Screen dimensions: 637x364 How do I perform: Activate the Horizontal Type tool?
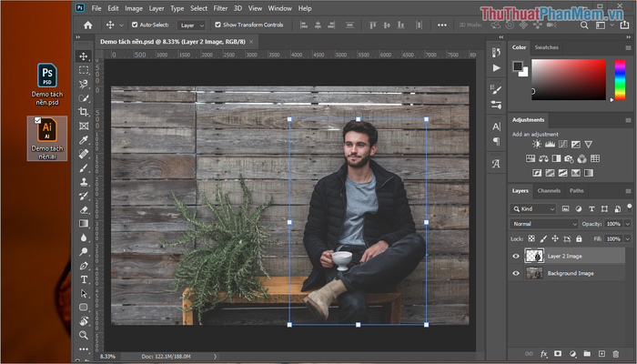(84, 279)
